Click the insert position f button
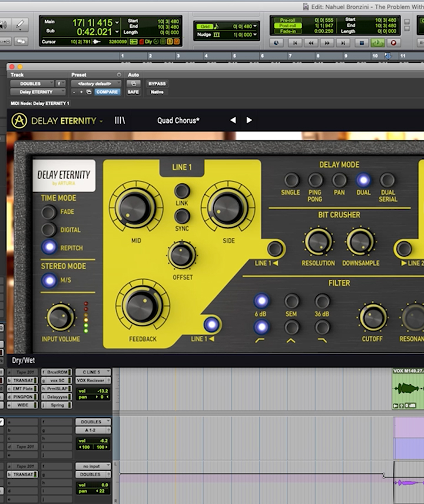Screen dimensions: 424x504 click(59, 84)
